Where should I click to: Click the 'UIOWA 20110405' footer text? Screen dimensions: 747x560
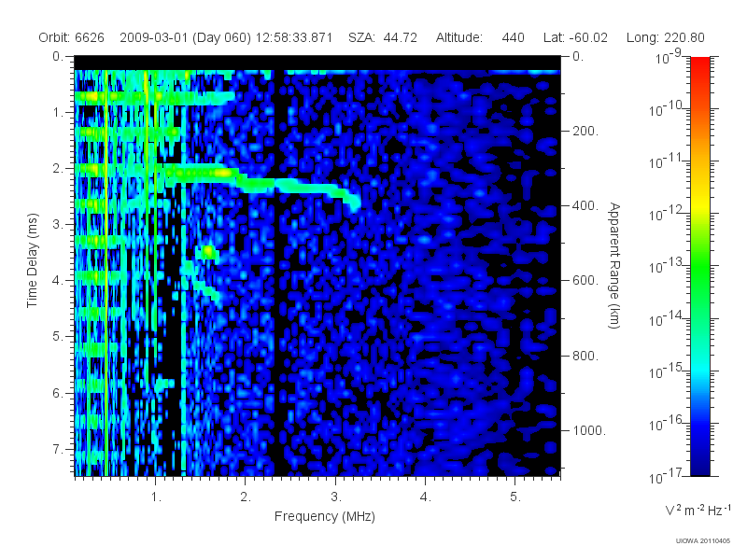tap(703, 541)
